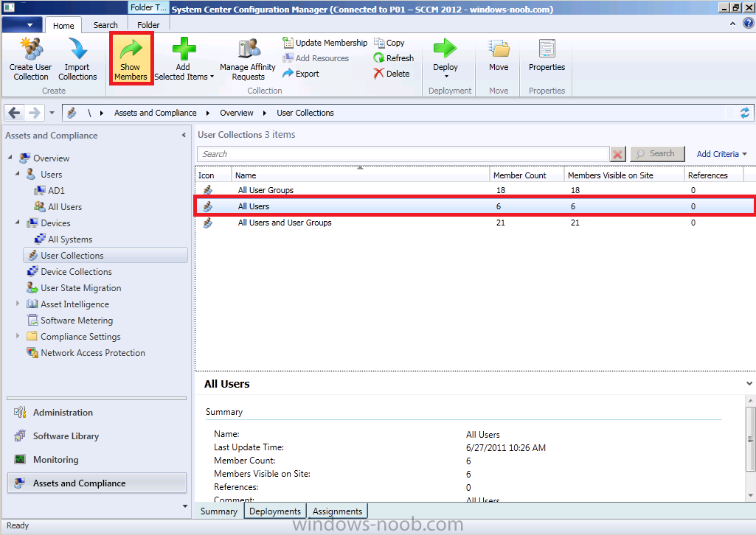Open Software Metering node
756x535 pixels.
click(x=70, y=321)
